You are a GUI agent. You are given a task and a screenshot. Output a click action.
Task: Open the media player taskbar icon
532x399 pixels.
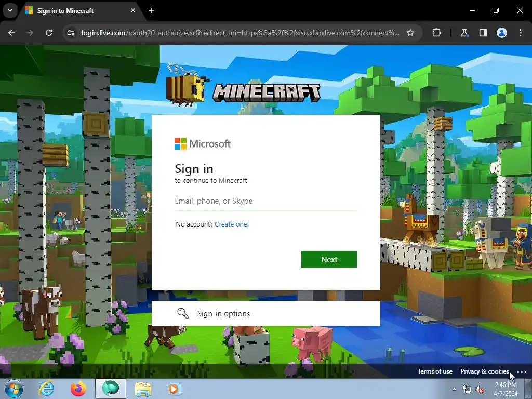click(175, 389)
